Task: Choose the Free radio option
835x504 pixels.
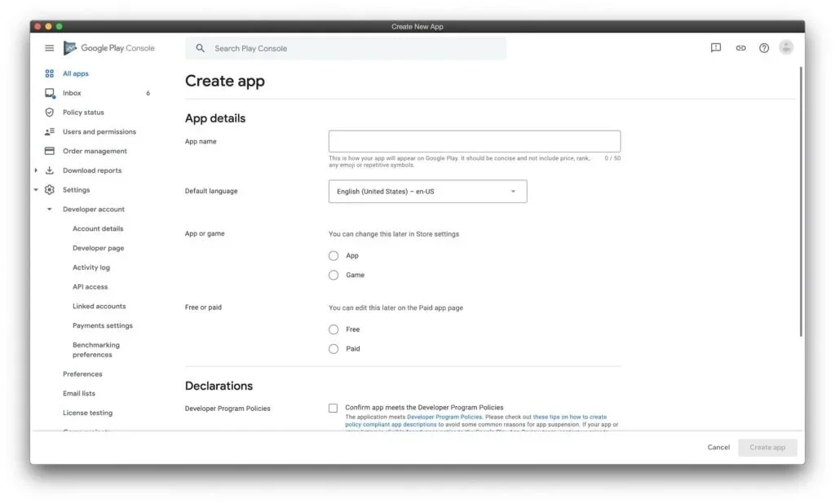Action: (x=334, y=329)
